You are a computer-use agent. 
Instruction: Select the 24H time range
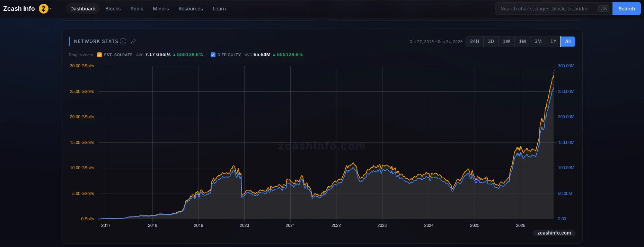point(475,42)
